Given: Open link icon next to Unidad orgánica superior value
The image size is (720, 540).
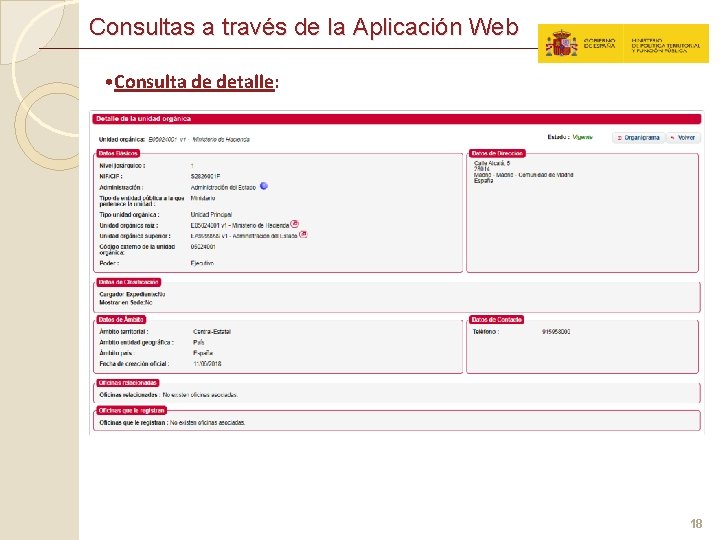Looking at the screenshot, I should click(303, 234).
